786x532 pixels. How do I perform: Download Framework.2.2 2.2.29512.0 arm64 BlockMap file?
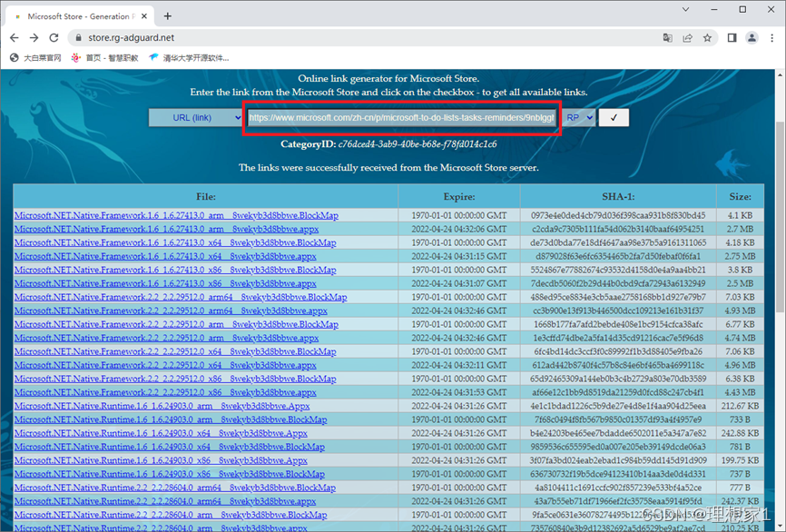pos(181,297)
